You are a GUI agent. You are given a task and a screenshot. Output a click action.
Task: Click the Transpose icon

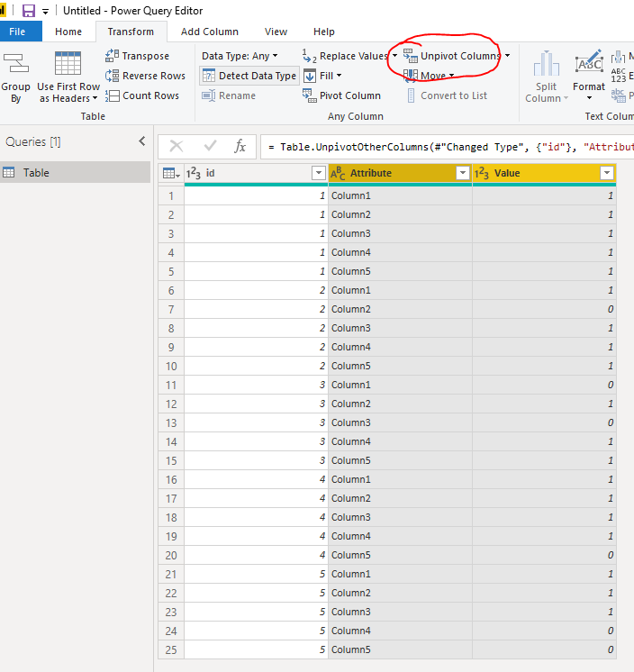(x=113, y=56)
